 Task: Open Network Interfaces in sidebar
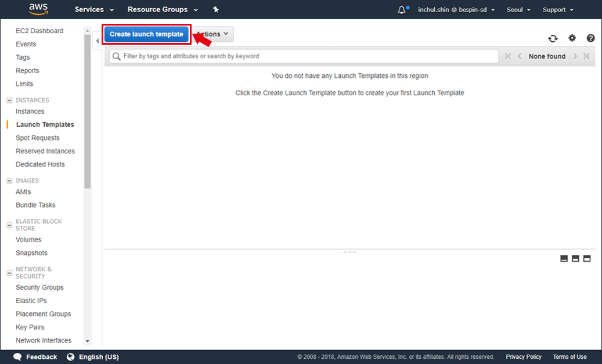(44, 341)
